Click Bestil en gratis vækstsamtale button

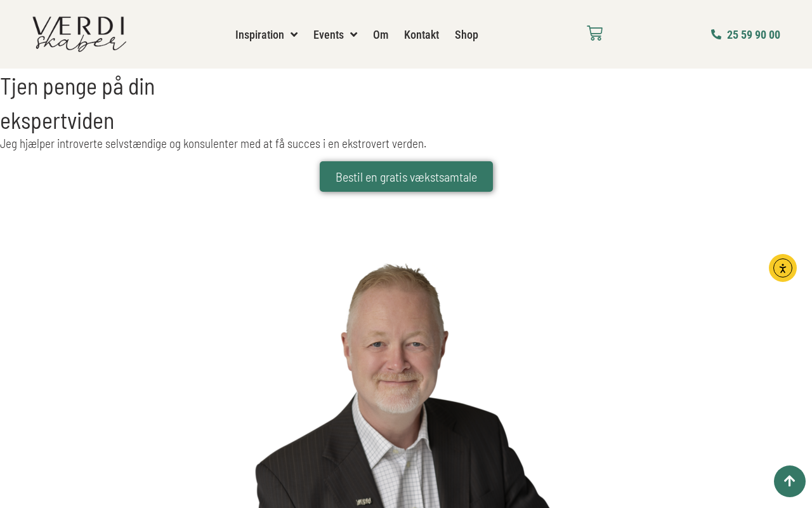(x=406, y=177)
